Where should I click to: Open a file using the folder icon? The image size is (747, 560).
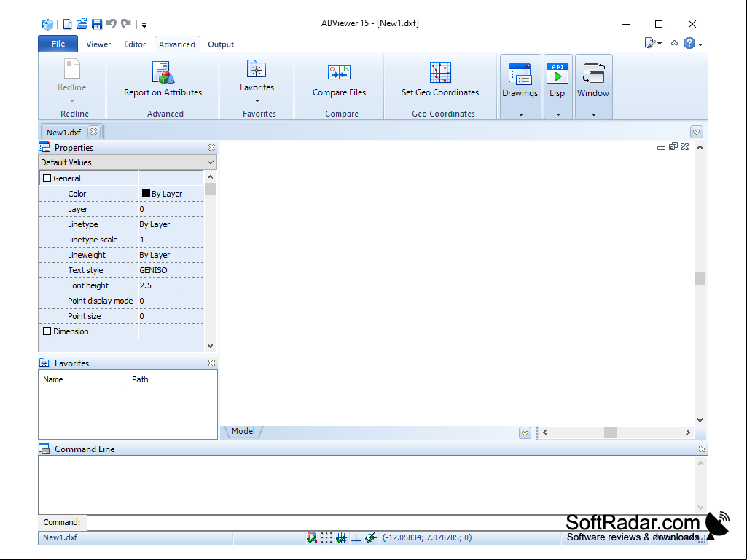[82, 24]
